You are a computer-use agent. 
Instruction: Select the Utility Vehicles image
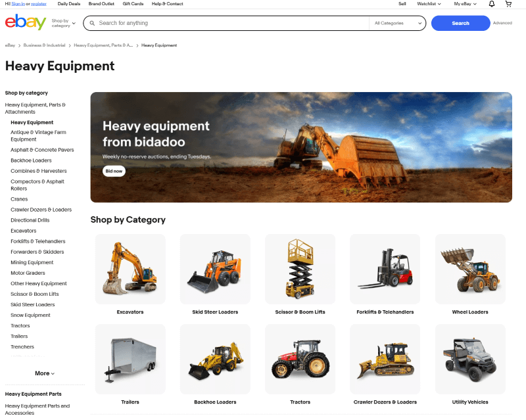(469, 359)
